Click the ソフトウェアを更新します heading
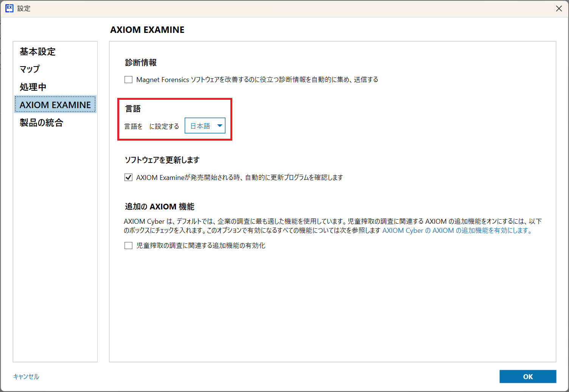The height and width of the screenshot is (392, 569). click(x=162, y=160)
